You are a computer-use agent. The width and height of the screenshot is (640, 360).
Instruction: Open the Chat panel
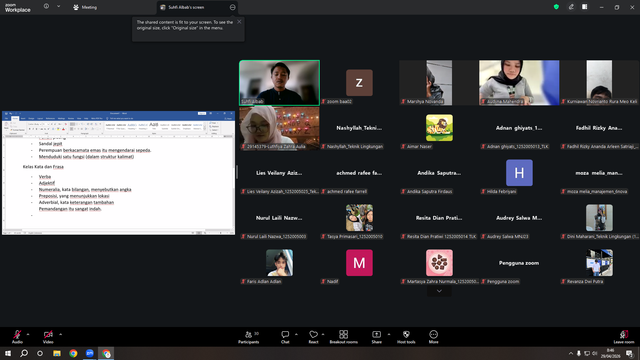[285, 337]
